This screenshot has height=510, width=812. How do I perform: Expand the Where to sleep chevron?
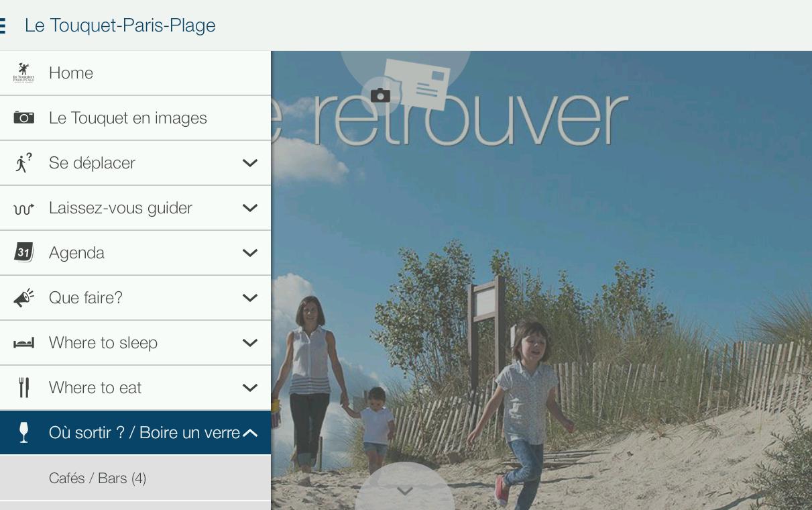click(x=250, y=343)
